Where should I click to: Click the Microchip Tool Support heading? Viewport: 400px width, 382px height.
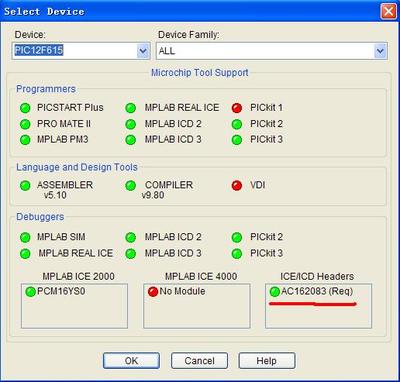click(x=200, y=73)
